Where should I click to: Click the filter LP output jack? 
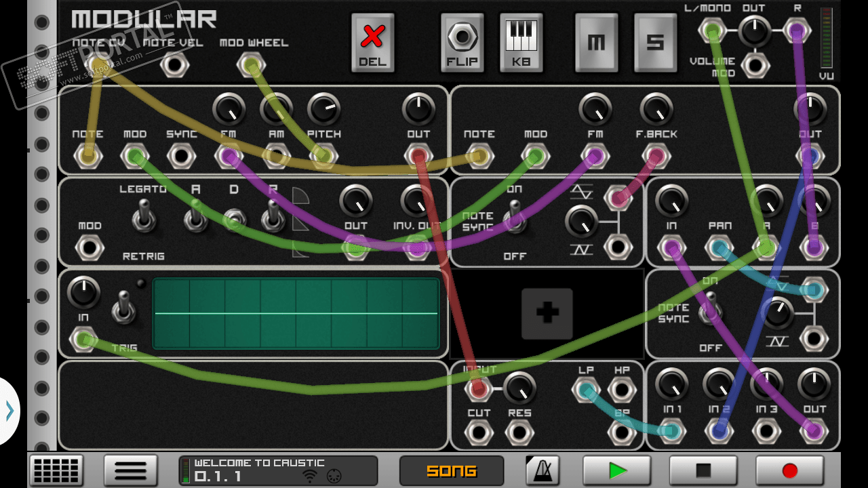click(x=585, y=390)
